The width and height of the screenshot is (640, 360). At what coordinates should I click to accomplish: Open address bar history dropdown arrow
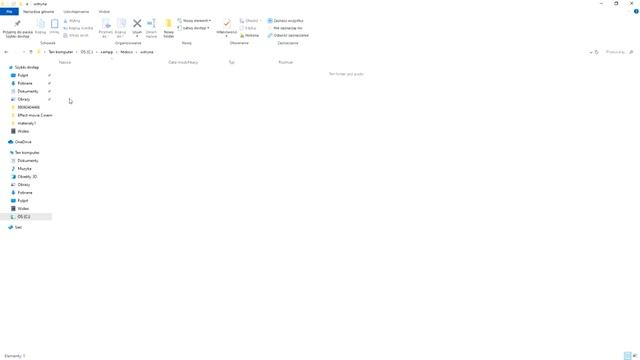(591, 52)
